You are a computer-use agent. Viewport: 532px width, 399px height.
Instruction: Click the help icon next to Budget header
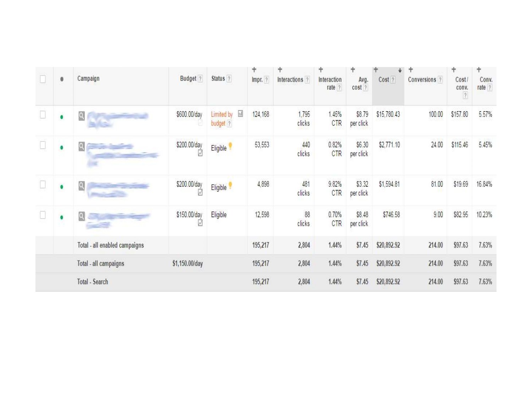[x=200, y=79]
